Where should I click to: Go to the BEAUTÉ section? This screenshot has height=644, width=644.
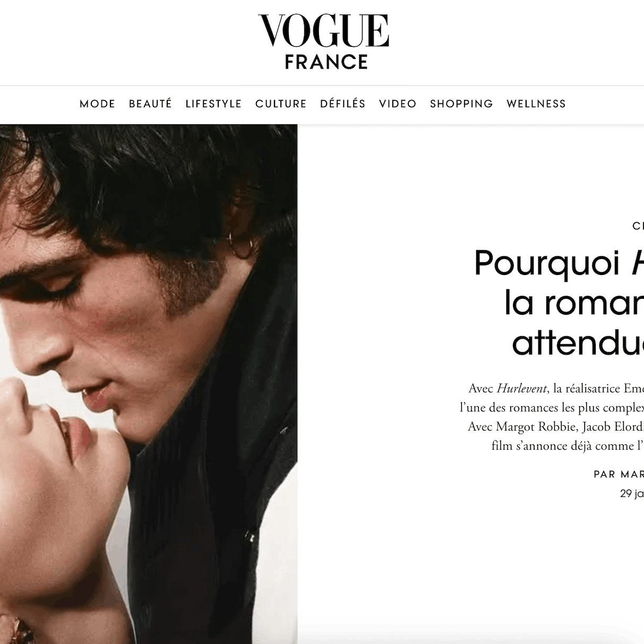click(x=150, y=104)
